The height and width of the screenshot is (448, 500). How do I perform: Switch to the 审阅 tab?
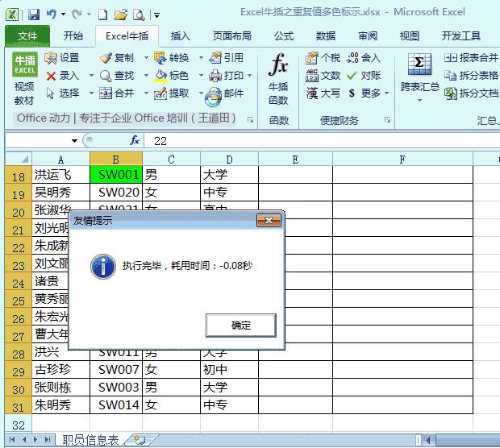pyautogui.click(x=368, y=36)
